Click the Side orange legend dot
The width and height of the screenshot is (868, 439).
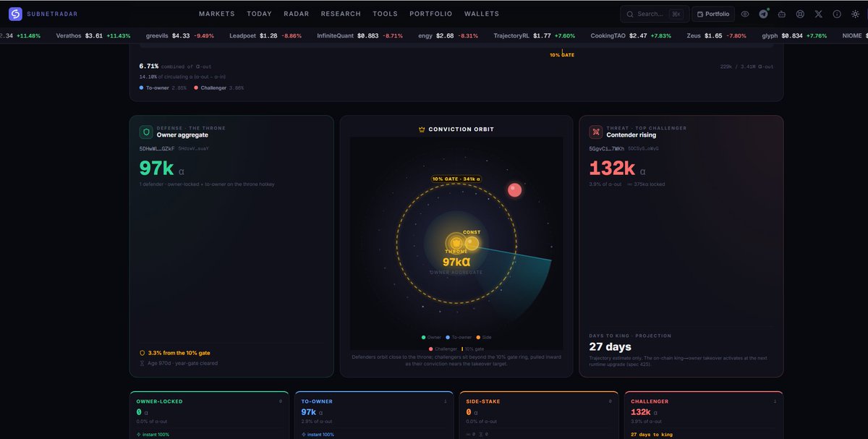(x=479, y=337)
